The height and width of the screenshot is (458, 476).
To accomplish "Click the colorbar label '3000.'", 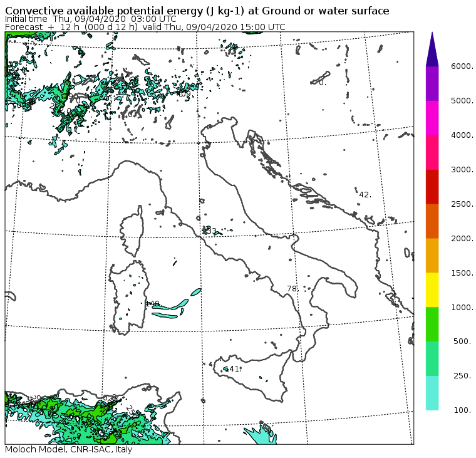I will (x=462, y=169).
